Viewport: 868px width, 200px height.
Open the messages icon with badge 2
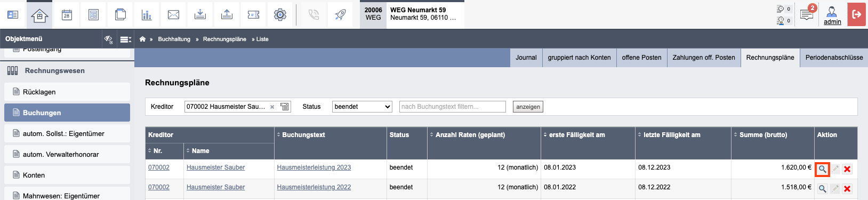click(807, 14)
